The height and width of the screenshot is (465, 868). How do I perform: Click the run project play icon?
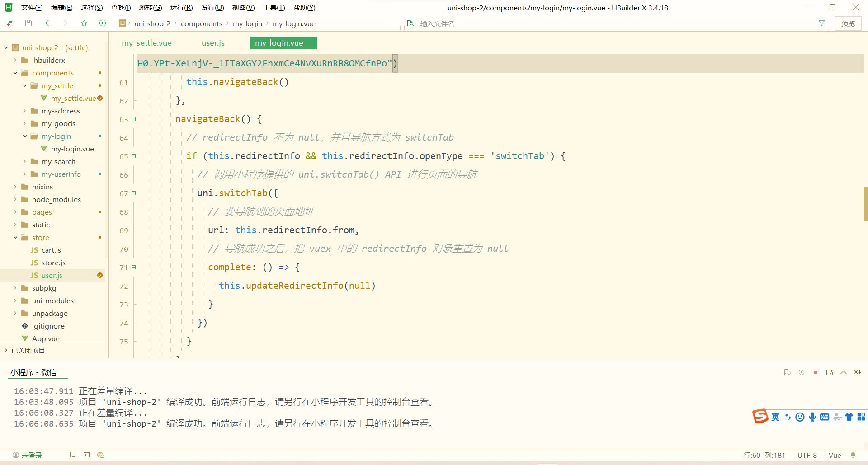coord(103,23)
